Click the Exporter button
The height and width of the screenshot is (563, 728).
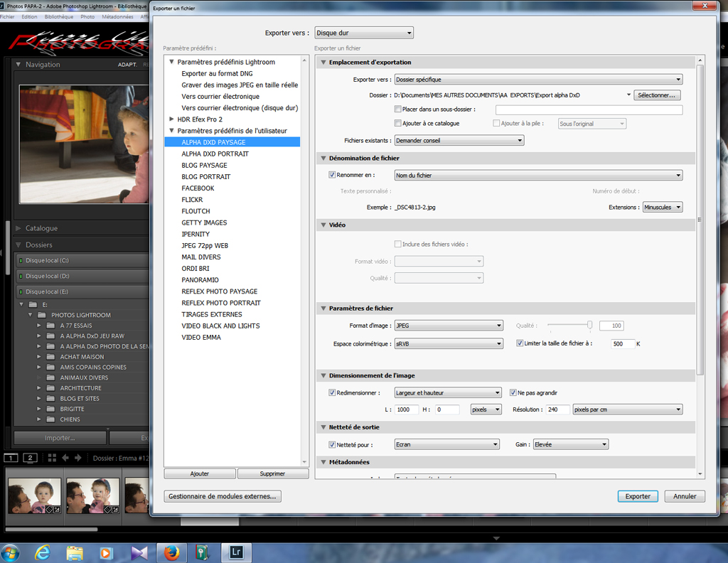coord(637,496)
